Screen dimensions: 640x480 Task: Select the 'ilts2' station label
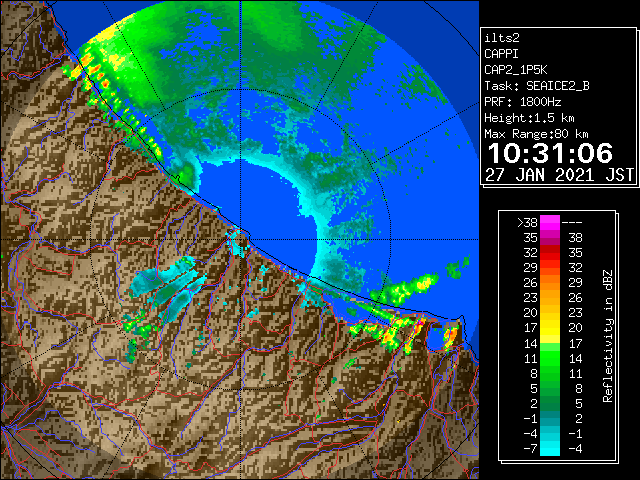502,38
